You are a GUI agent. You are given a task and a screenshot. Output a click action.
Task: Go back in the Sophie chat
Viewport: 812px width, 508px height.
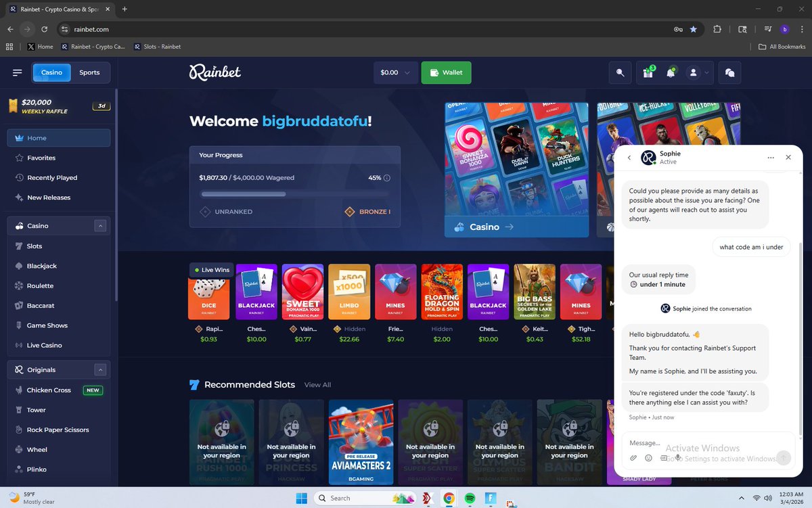[629, 158]
